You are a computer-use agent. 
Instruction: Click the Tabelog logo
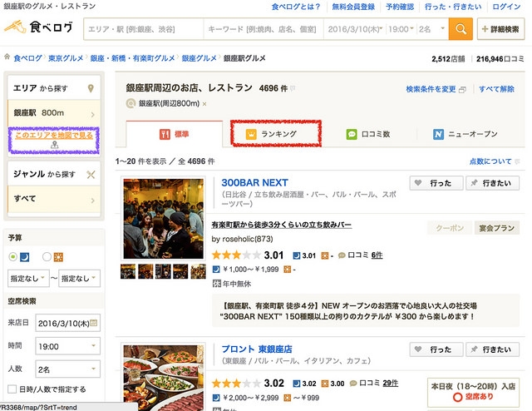[x=38, y=27]
